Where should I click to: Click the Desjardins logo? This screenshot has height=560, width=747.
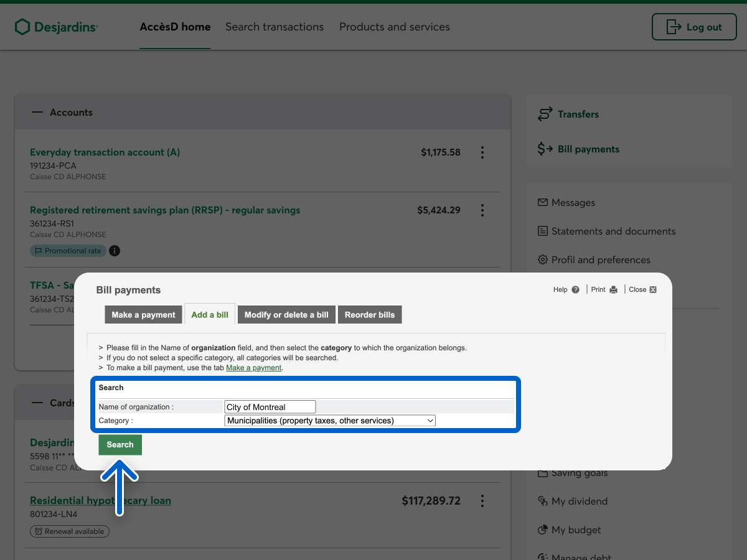57,27
